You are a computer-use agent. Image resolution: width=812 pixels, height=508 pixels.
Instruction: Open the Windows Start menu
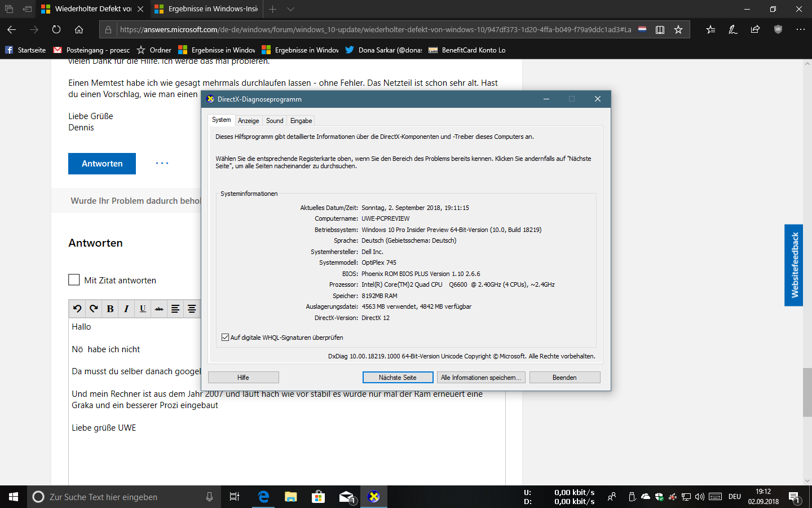(14, 497)
